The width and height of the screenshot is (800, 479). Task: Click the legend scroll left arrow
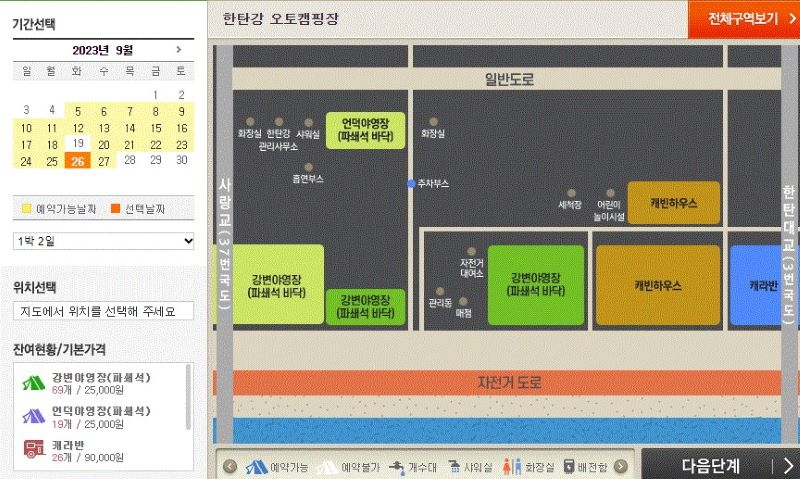coord(230,466)
